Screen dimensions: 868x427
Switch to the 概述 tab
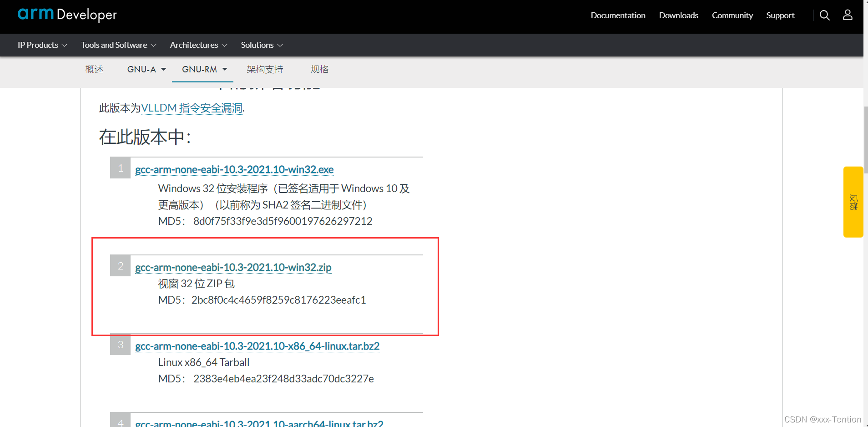coord(95,69)
